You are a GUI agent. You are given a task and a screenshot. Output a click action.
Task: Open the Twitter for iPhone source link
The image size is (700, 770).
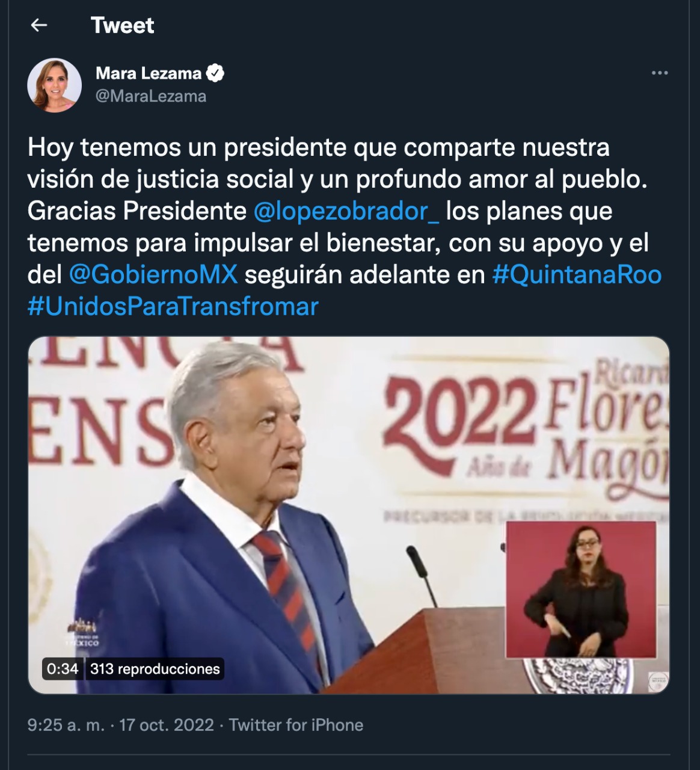296,725
